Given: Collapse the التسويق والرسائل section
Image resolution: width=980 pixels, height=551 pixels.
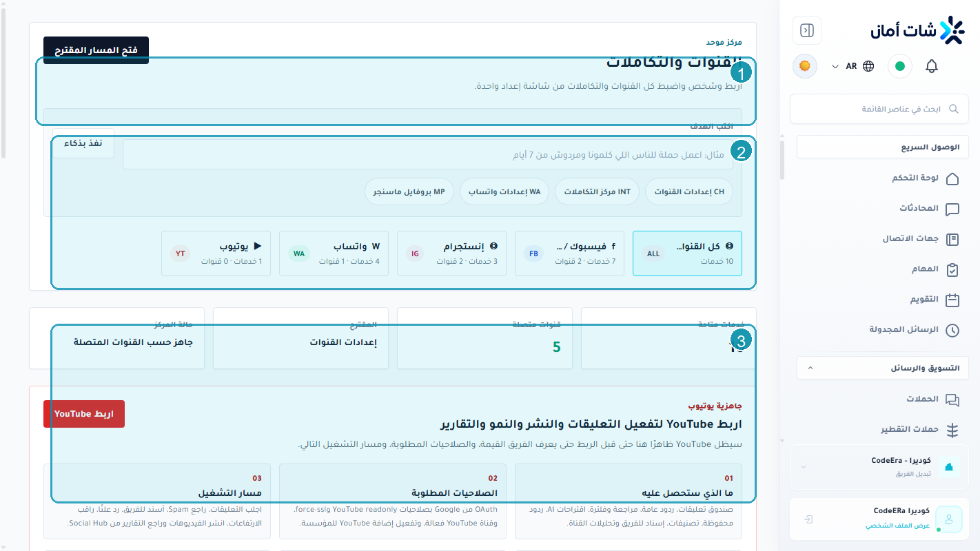Looking at the screenshot, I should pyautogui.click(x=883, y=368).
